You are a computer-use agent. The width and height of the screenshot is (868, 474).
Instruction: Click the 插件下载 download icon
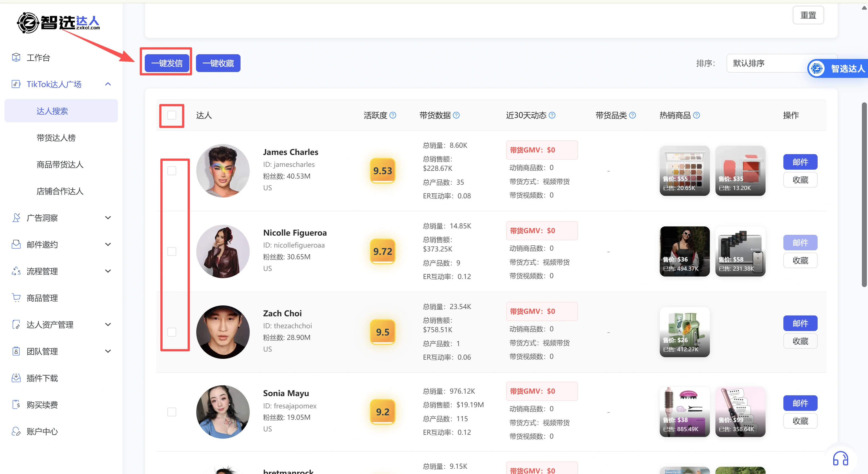pos(16,378)
